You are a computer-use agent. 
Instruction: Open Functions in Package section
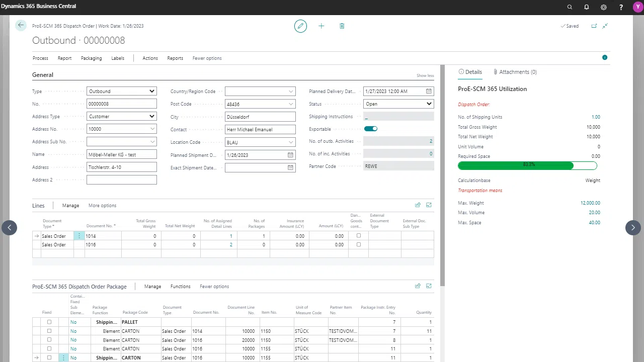click(x=180, y=287)
